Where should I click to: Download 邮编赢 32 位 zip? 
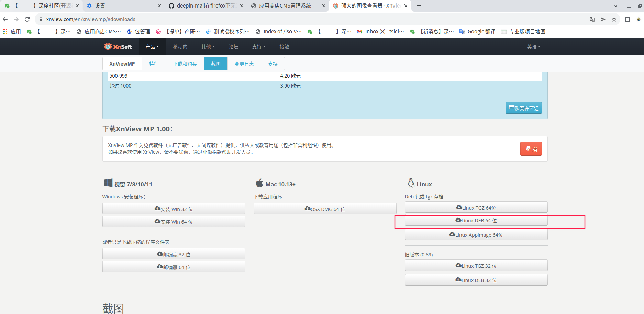[174, 254]
